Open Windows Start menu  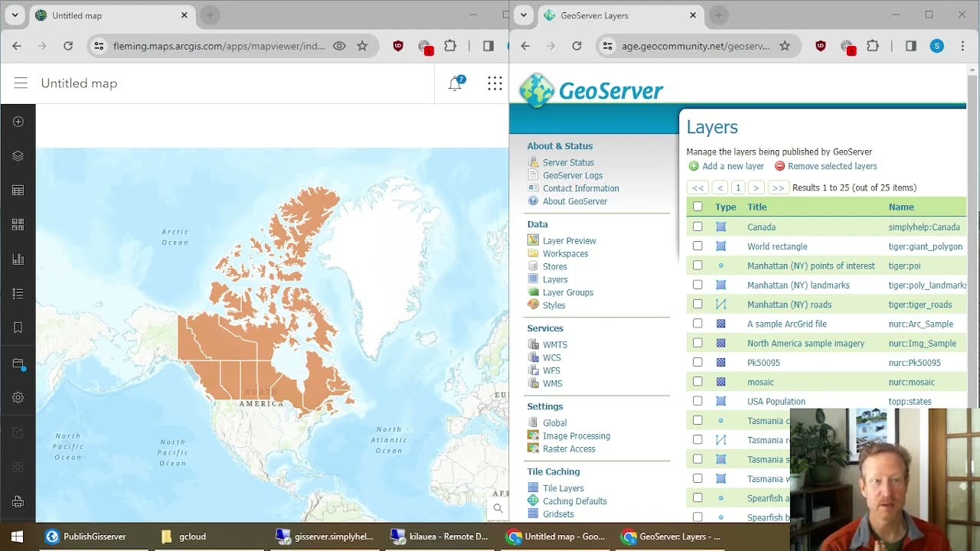pos(17,536)
